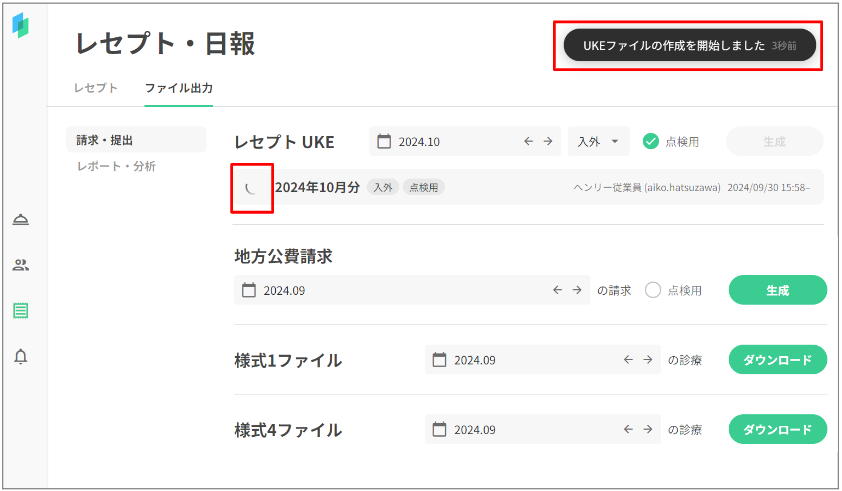Enable 点検用 option for 地方公費請求
Screen dimensions: 842x491
654,291
